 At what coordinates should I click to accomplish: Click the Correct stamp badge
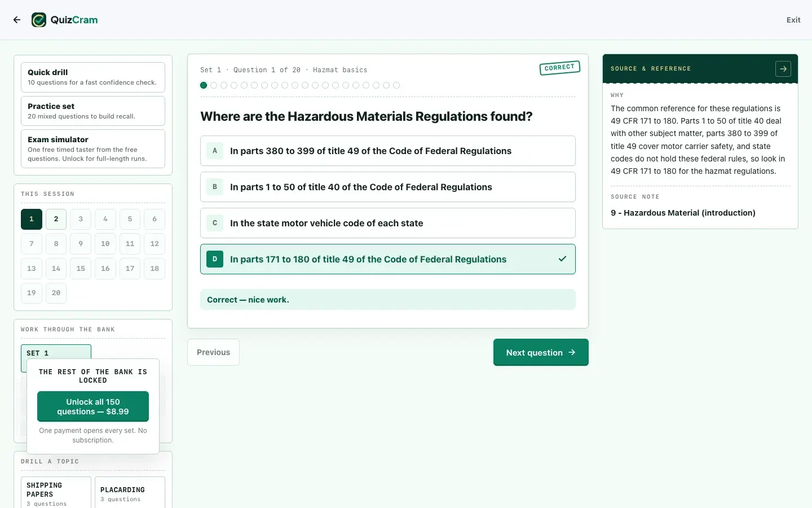pyautogui.click(x=559, y=68)
